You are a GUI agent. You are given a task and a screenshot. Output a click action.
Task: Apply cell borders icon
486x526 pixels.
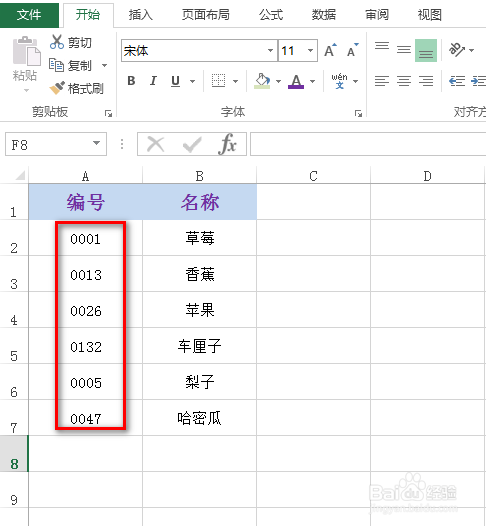coord(218,81)
